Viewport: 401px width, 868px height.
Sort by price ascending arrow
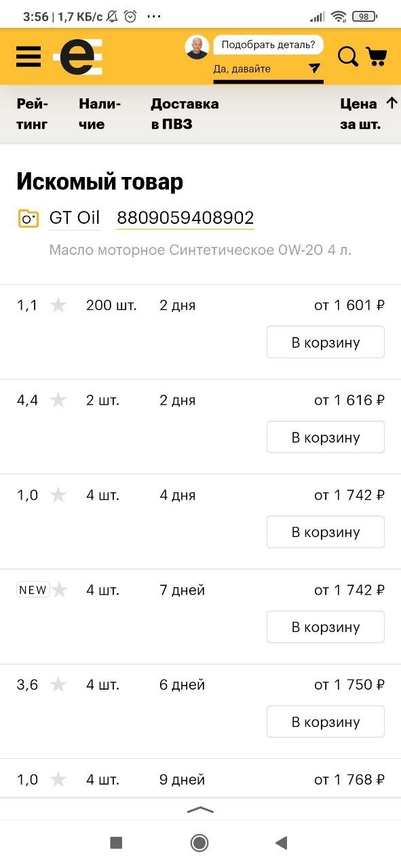pyautogui.click(x=392, y=103)
